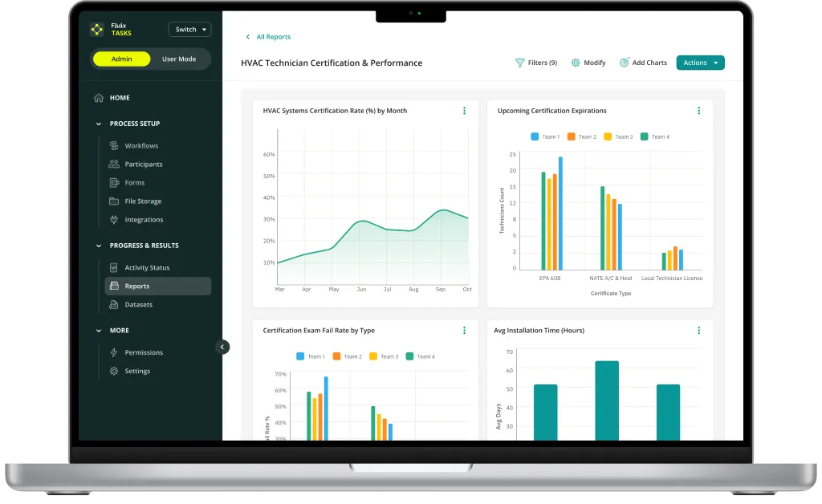Open the Actions dropdown menu
The height and width of the screenshot is (504, 822).
coord(700,63)
